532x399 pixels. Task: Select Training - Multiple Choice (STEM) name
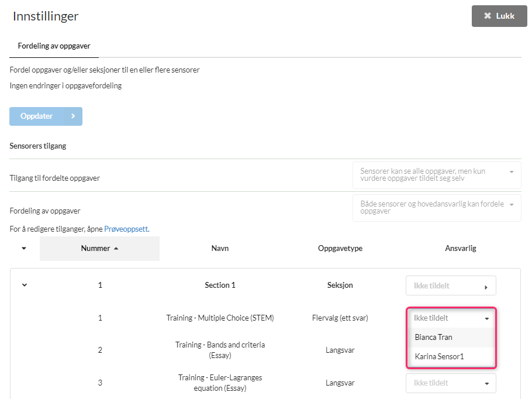tap(220, 318)
